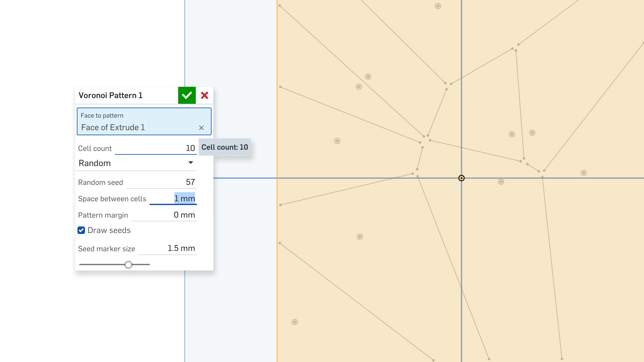The image size is (644, 362).
Task: Open the Random distribution dropdown
Action: (x=136, y=163)
